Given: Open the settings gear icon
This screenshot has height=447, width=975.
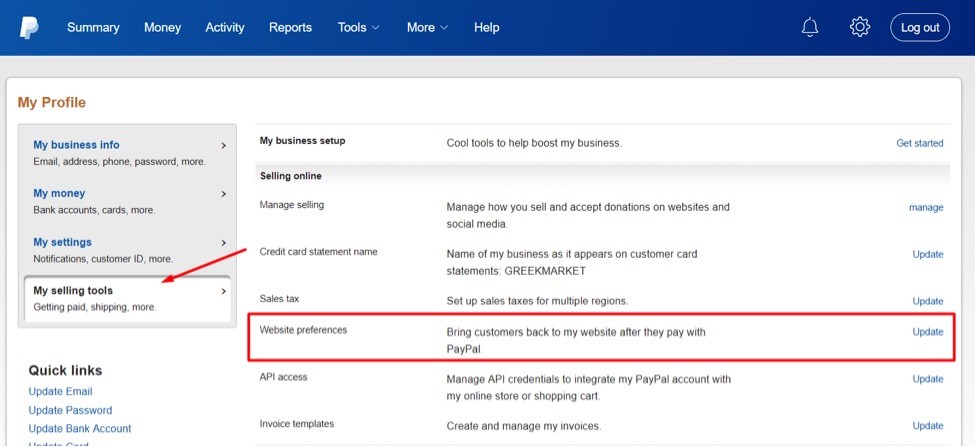Looking at the screenshot, I should [x=860, y=27].
